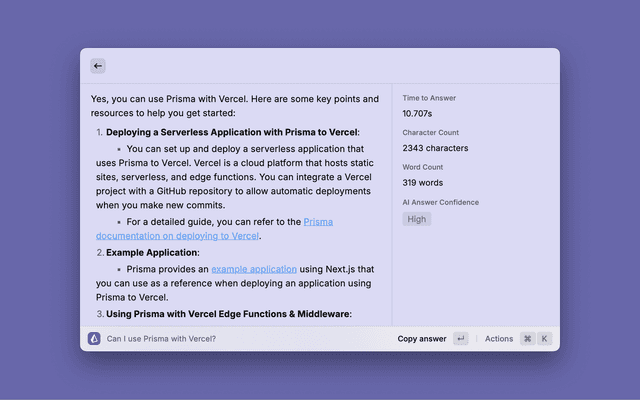Click the Command key symbol icon

527,339
